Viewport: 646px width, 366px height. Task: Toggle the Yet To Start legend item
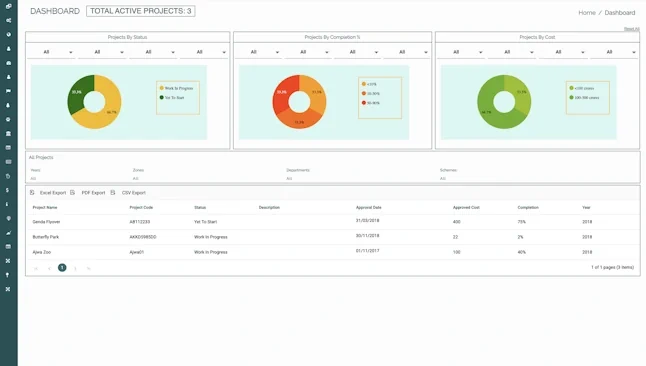coord(172,98)
